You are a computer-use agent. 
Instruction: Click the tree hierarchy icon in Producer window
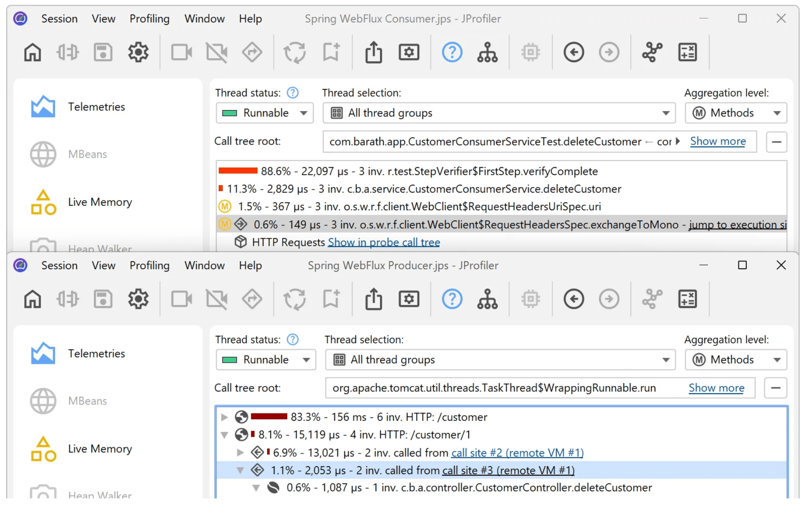[488, 299]
